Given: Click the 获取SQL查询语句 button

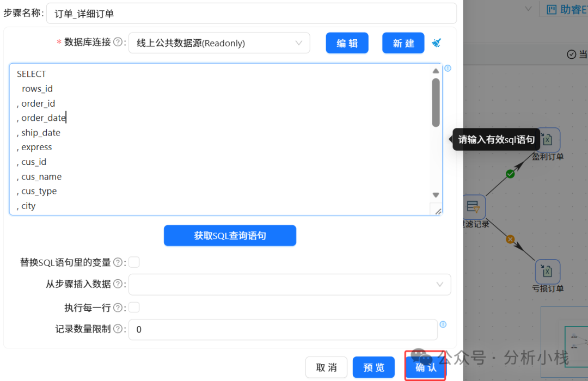Looking at the screenshot, I should click(x=230, y=236).
